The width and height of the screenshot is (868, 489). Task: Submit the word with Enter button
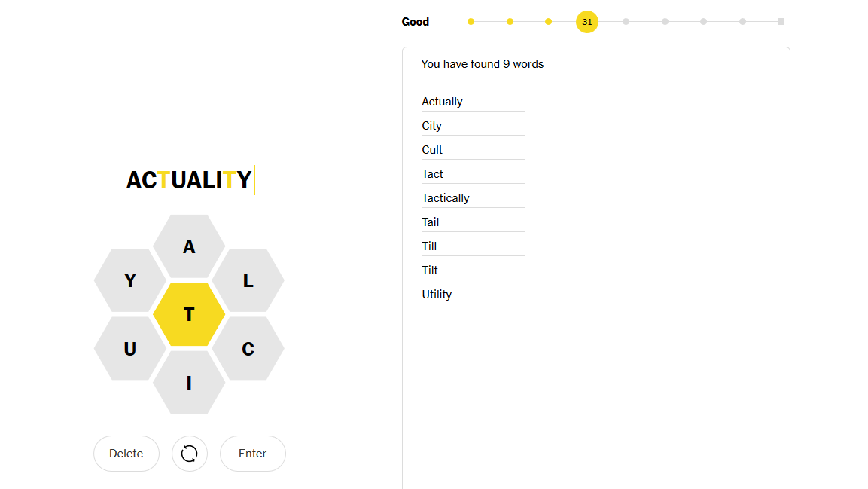click(x=252, y=454)
